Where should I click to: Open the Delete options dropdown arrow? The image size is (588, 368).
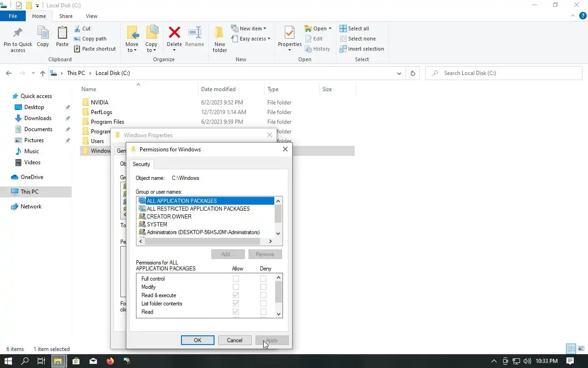pyautogui.click(x=174, y=51)
